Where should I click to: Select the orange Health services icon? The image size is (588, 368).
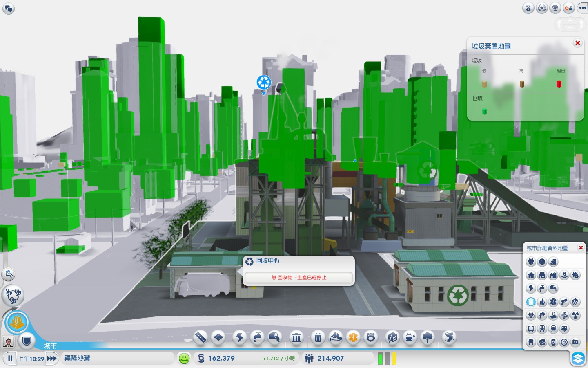tap(353, 337)
